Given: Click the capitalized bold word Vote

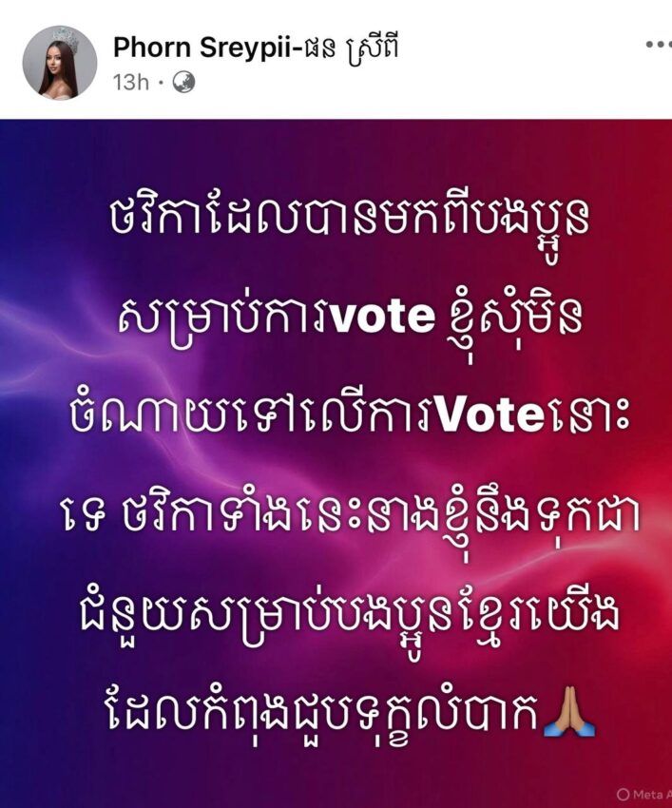Looking at the screenshot, I should pyautogui.click(x=490, y=414).
